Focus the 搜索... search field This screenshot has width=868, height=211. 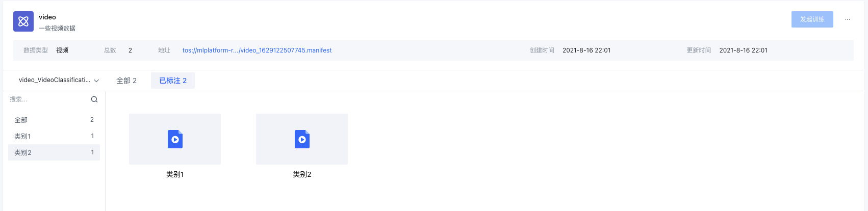(x=48, y=99)
